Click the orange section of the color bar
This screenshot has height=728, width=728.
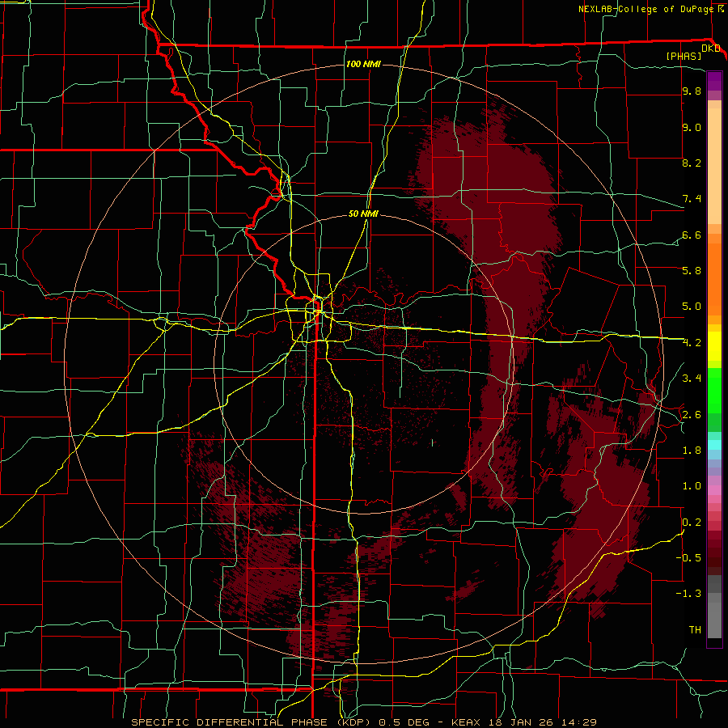click(714, 274)
